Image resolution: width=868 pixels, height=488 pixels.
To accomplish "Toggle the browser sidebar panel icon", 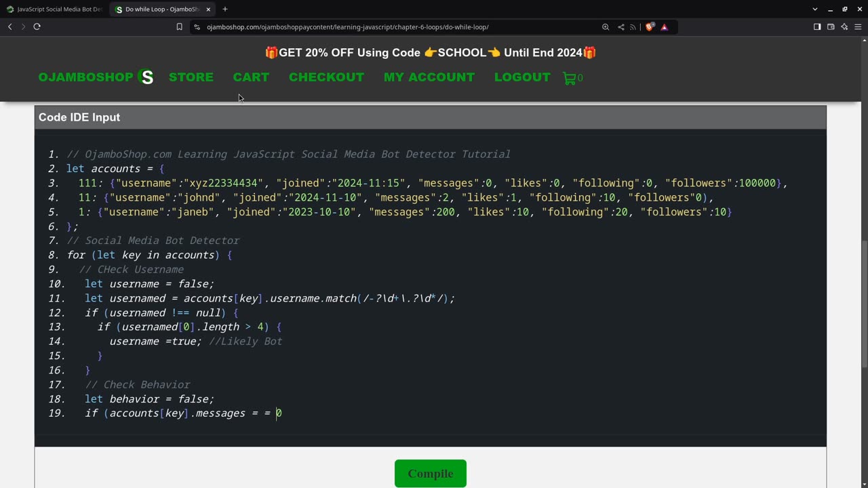I will pyautogui.click(x=817, y=27).
